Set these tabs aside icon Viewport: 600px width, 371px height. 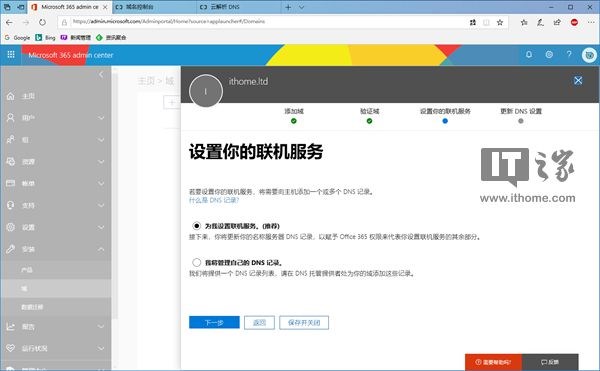tap(21, 7)
